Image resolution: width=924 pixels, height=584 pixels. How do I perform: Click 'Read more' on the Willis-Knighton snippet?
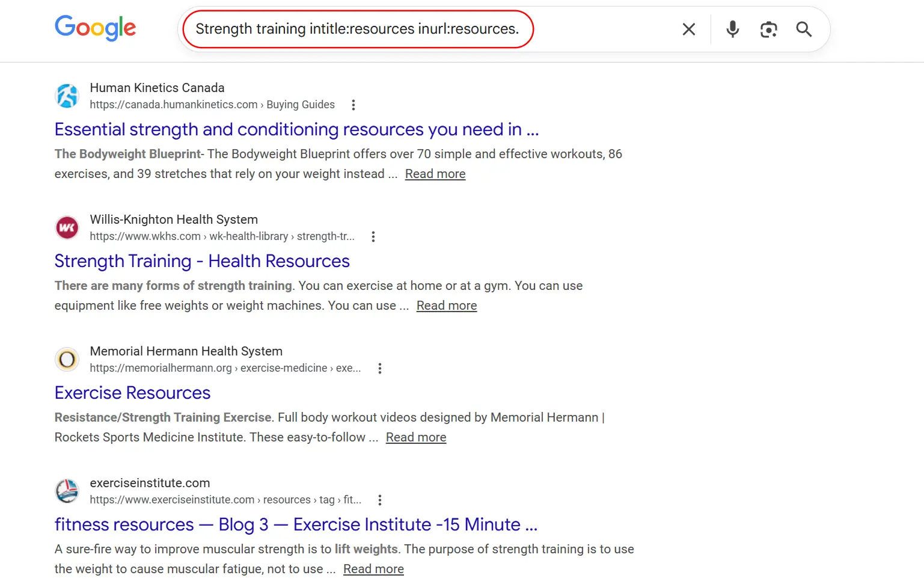click(447, 306)
